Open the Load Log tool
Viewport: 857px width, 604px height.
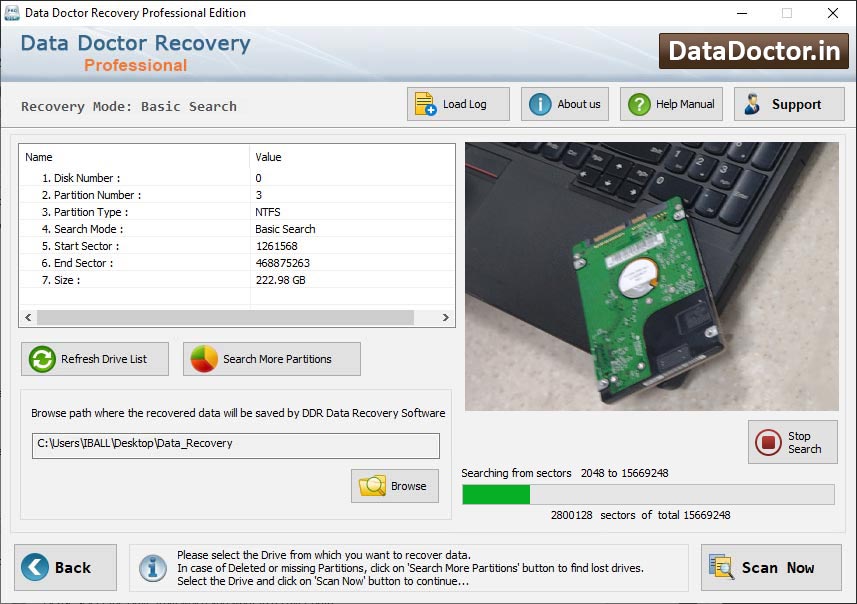(x=425, y=103)
